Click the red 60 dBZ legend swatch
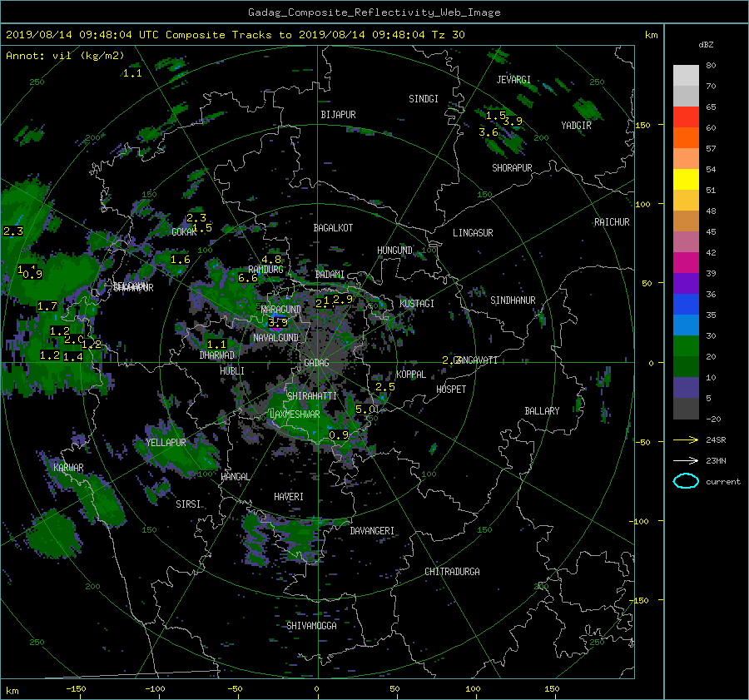 point(686,117)
